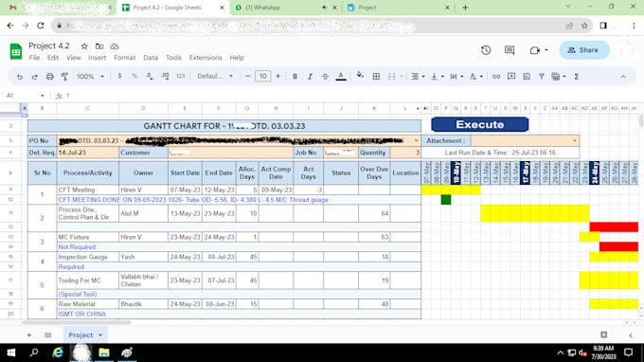Open the Edit menu

[x=53, y=58]
